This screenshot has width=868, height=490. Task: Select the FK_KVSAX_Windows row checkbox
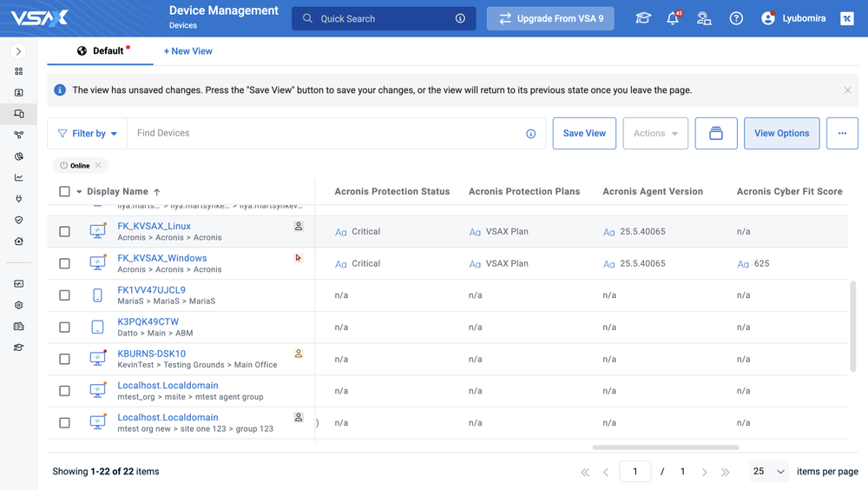click(x=64, y=263)
